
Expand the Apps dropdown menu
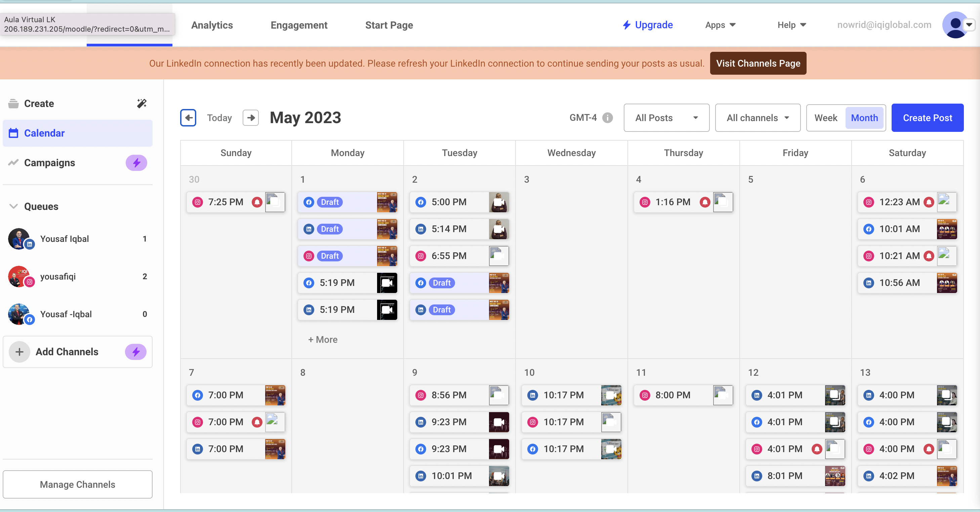click(x=720, y=25)
